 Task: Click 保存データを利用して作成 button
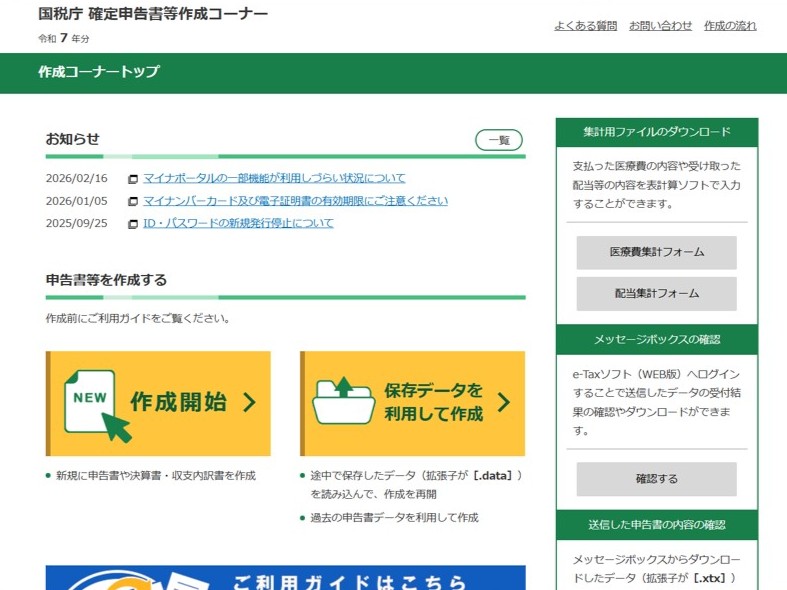click(413, 403)
